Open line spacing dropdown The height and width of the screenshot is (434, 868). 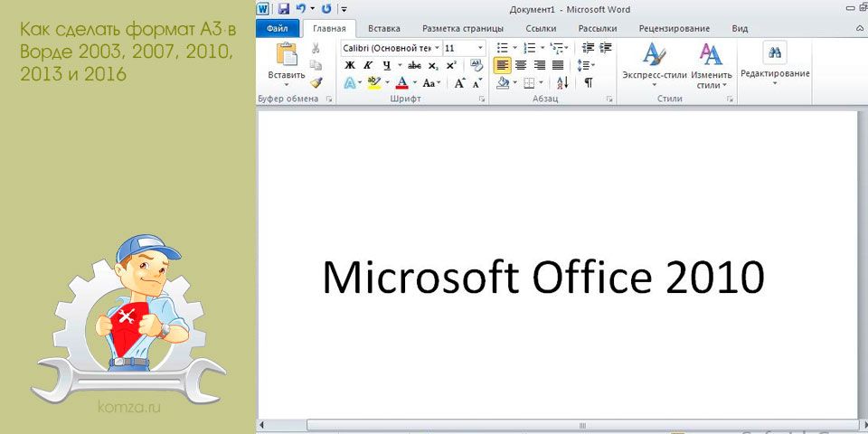[586, 65]
